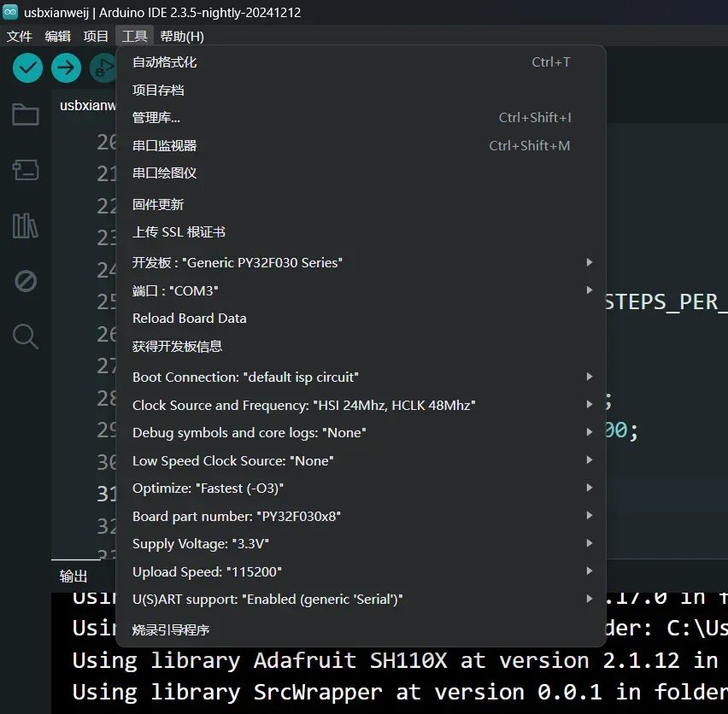Open the 帮助(H) menu
The image size is (728, 714).
[x=182, y=36]
